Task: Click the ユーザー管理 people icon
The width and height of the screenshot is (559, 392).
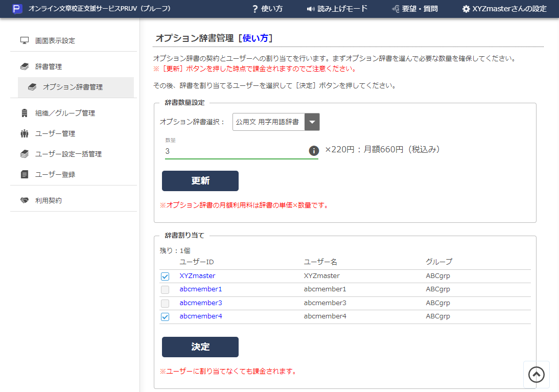Action: [x=25, y=133]
